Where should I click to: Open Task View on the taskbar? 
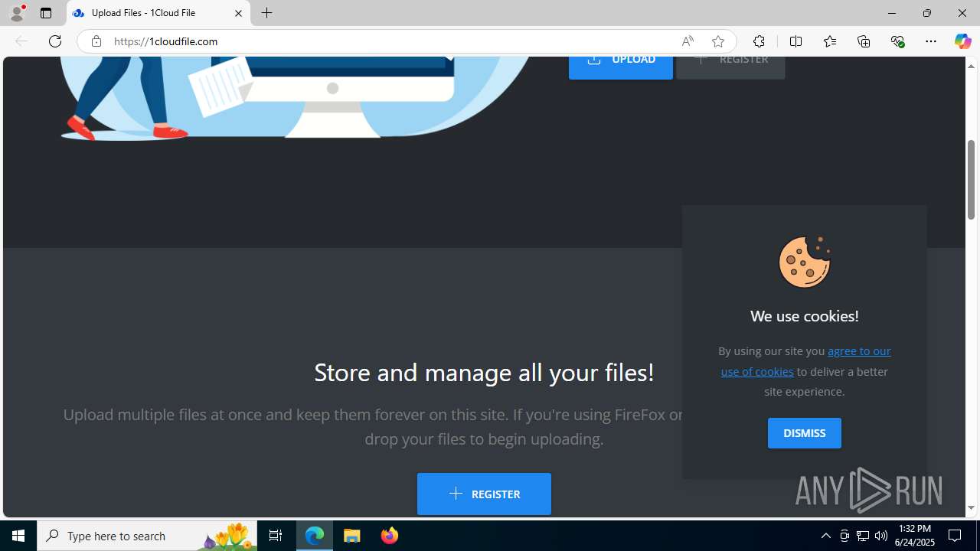coord(276,536)
